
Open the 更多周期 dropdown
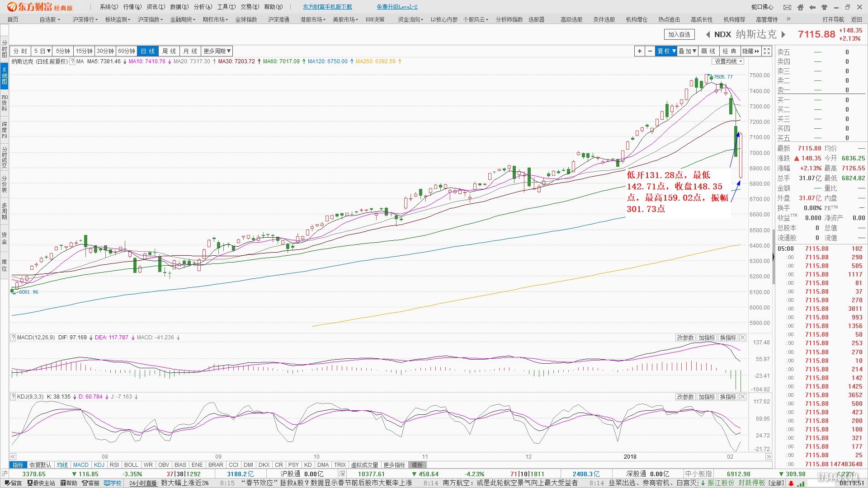[217, 51]
